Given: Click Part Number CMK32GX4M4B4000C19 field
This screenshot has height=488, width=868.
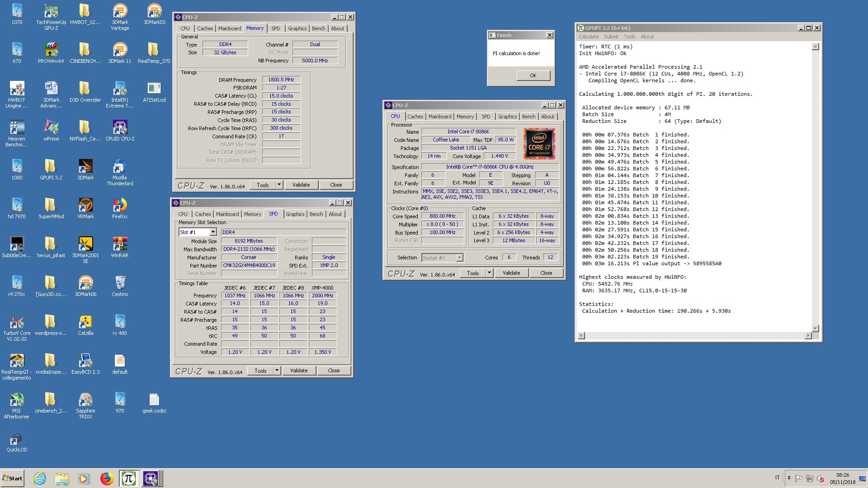Looking at the screenshot, I should (x=249, y=265).
